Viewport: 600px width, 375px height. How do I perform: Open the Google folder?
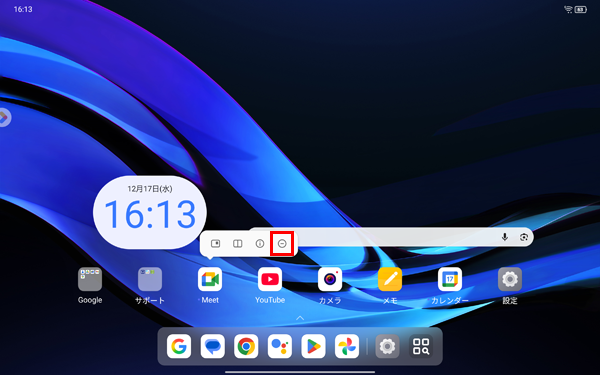(90, 279)
